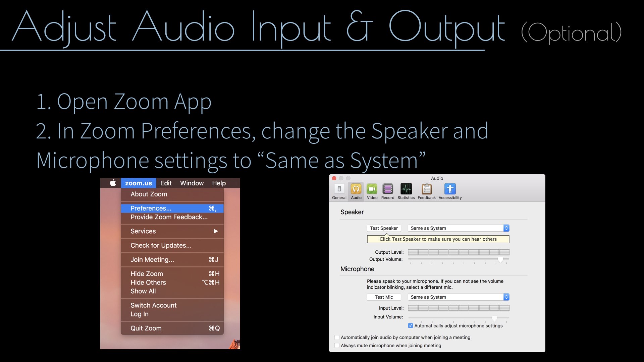Open the Window menu
This screenshot has height=362, width=644.
click(x=192, y=183)
